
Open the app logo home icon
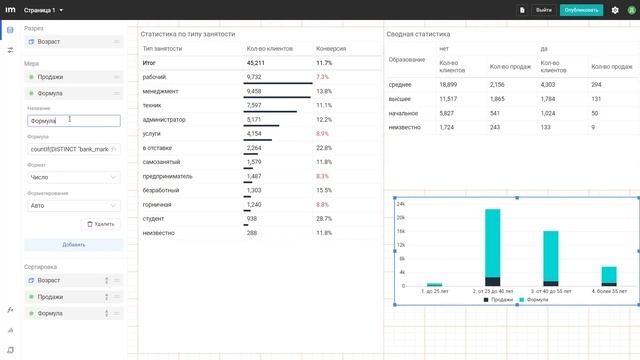click(10, 10)
